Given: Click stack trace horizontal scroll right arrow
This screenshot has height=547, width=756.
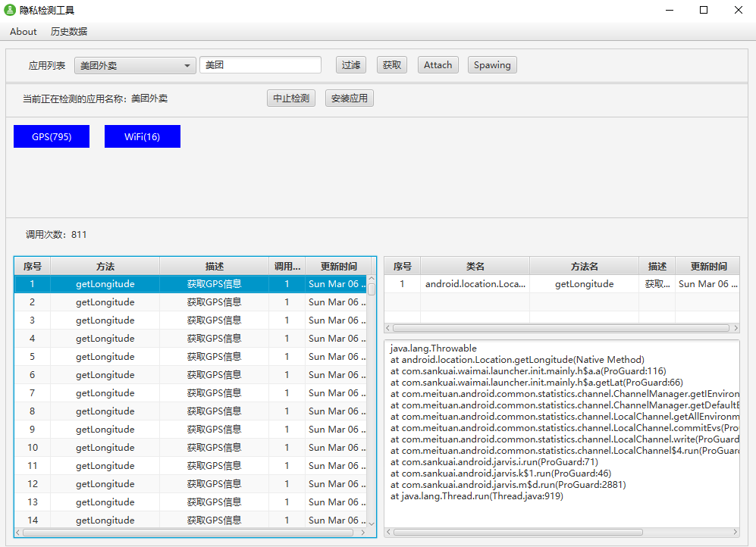Looking at the screenshot, I should [736, 532].
